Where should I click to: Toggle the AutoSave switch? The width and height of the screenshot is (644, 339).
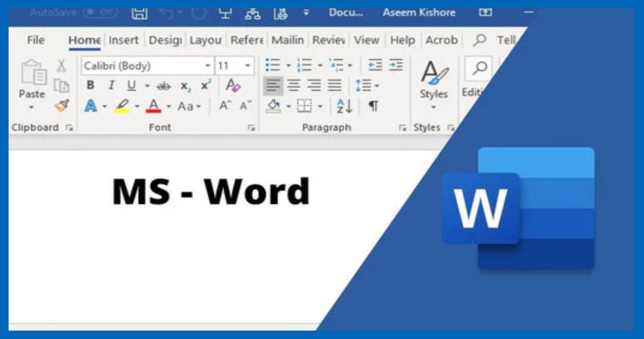[100, 12]
